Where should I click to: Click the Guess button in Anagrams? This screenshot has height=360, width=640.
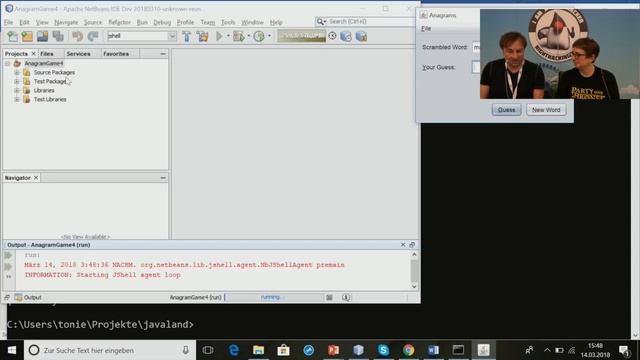point(506,110)
